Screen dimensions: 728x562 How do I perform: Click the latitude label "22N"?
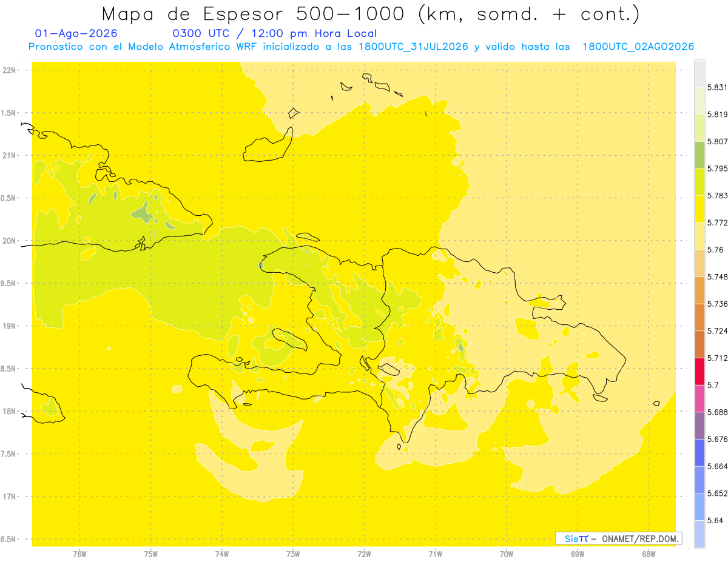[9, 70]
